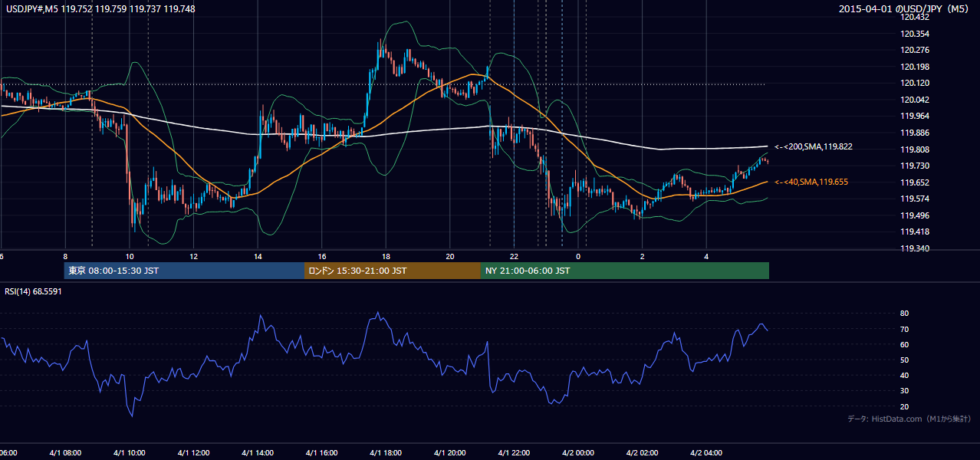980x460 pixels.
Task: Click price axis value 119.652
Action: [914, 182]
